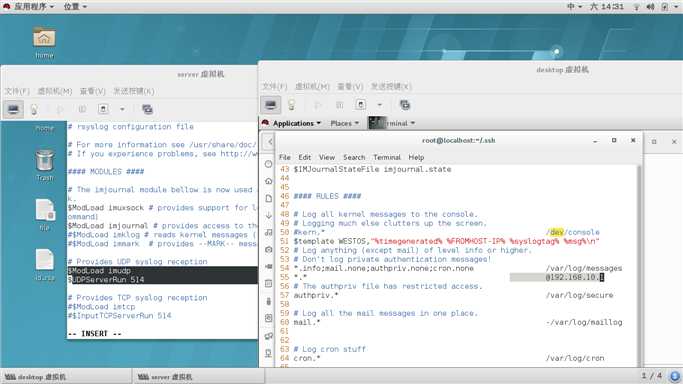This screenshot has width=683, height=384.
Task: Open Pictures camera icon in guest file sidebar
Action: [x=269, y=249]
